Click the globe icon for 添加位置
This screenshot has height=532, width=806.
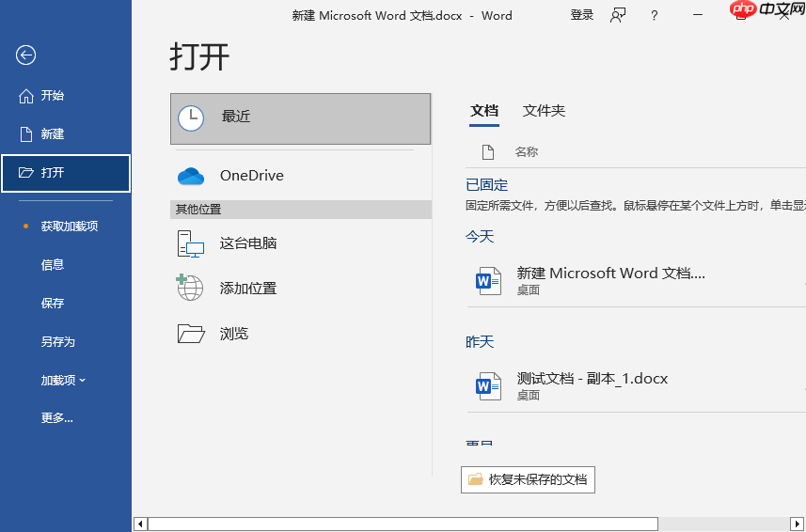pos(190,287)
